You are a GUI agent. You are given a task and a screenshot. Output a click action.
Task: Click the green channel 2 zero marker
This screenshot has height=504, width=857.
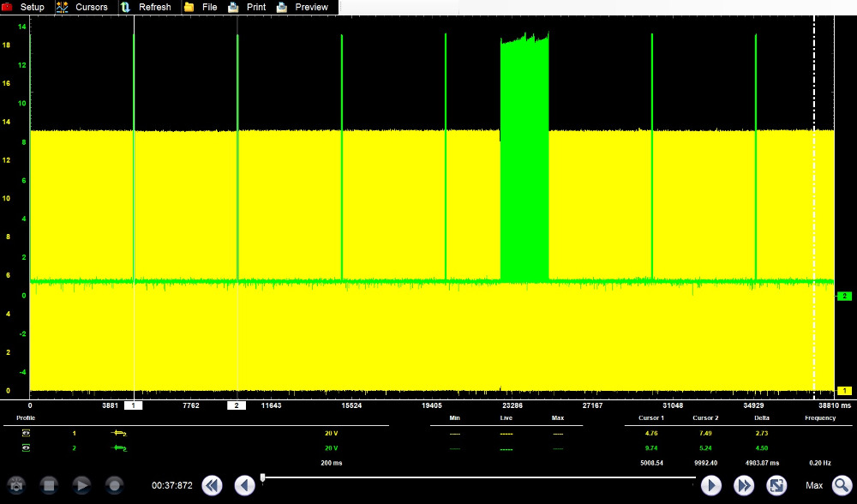coord(844,296)
